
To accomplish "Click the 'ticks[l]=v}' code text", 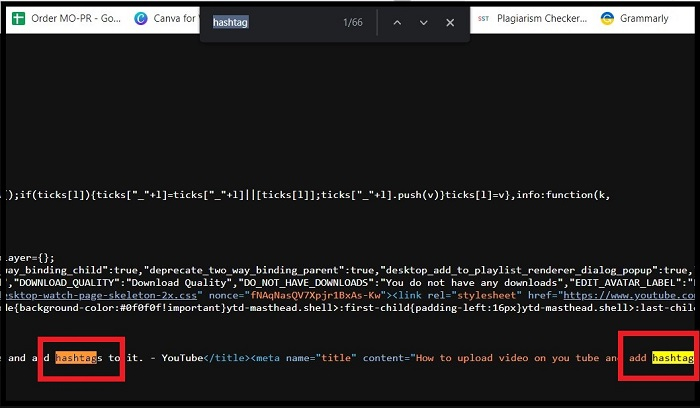I will (x=478, y=195).
